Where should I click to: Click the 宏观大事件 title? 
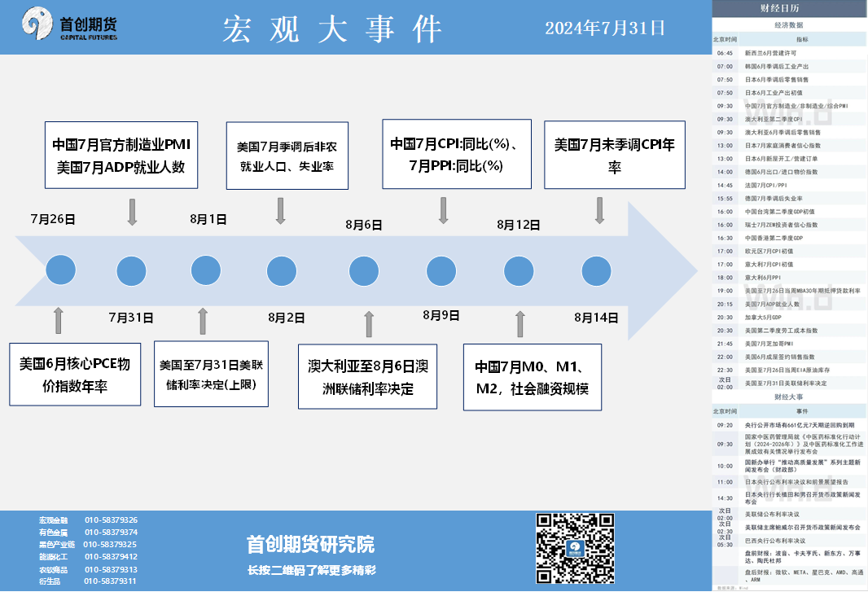pos(332,29)
